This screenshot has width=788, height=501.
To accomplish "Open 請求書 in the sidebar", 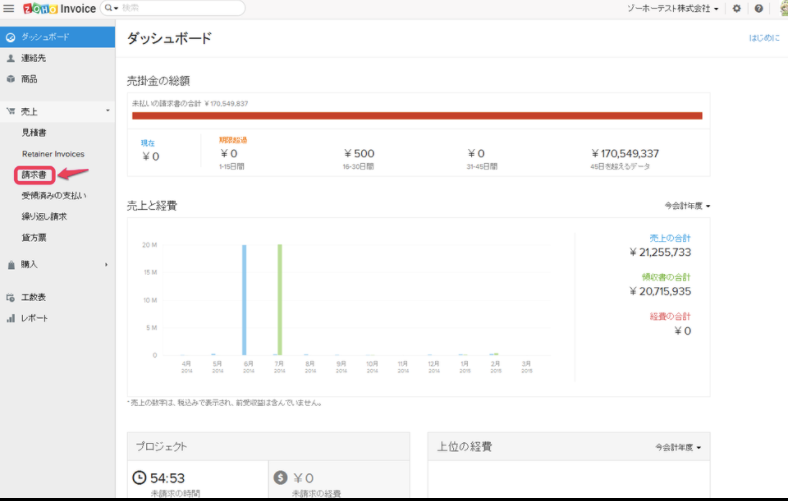I will [34, 175].
